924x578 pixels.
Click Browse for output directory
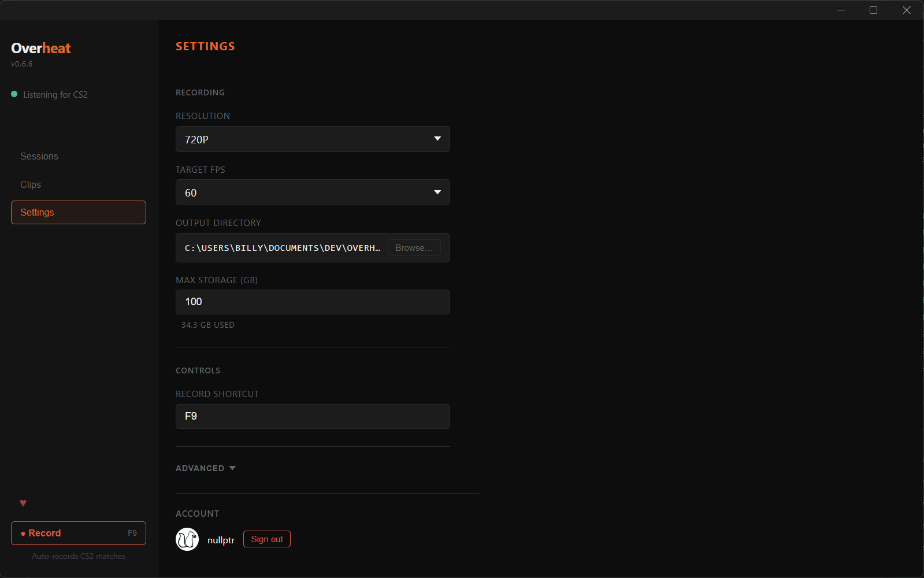tap(414, 248)
